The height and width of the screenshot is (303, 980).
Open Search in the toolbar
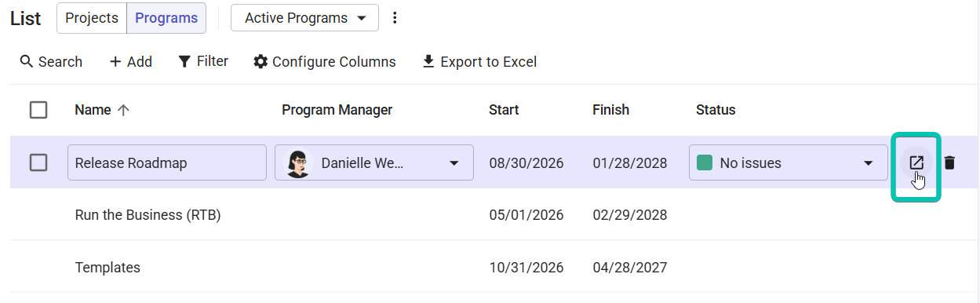click(x=51, y=61)
